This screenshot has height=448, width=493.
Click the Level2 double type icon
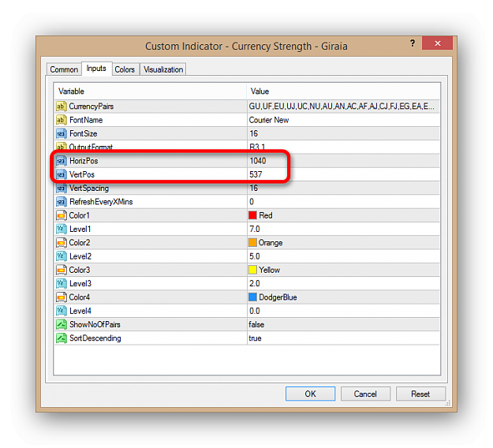click(x=62, y=256)
